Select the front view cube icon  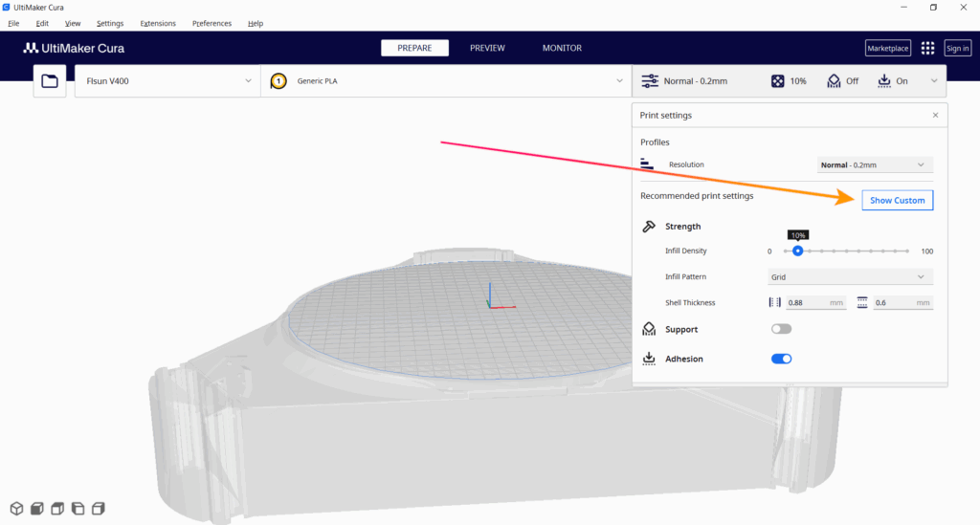click(x=37, y=509)
